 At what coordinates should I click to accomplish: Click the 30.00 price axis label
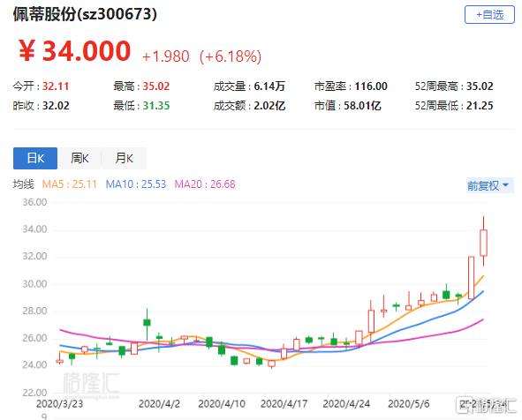point(34,284)
